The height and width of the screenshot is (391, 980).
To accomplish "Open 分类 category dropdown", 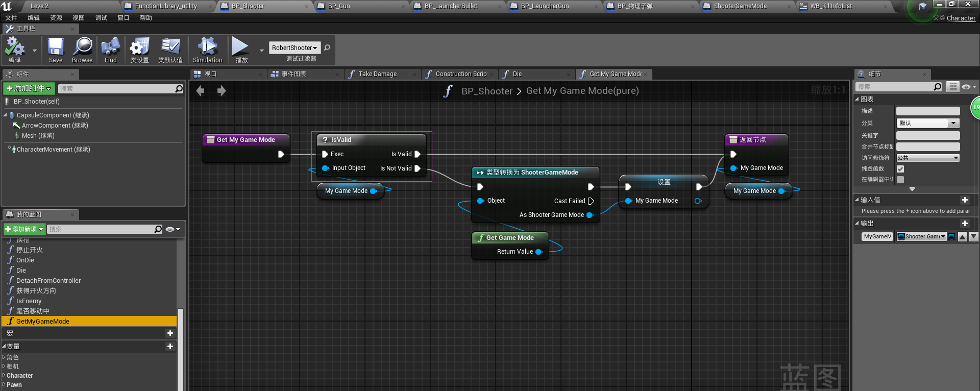I will pyautogui.click(x=928, y=123).
